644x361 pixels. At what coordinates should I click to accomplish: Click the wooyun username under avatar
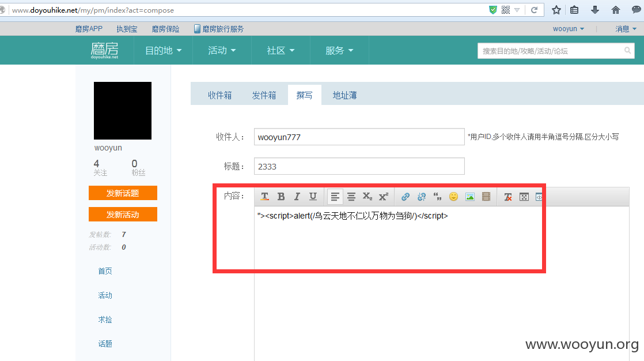(x=108, y=148)
